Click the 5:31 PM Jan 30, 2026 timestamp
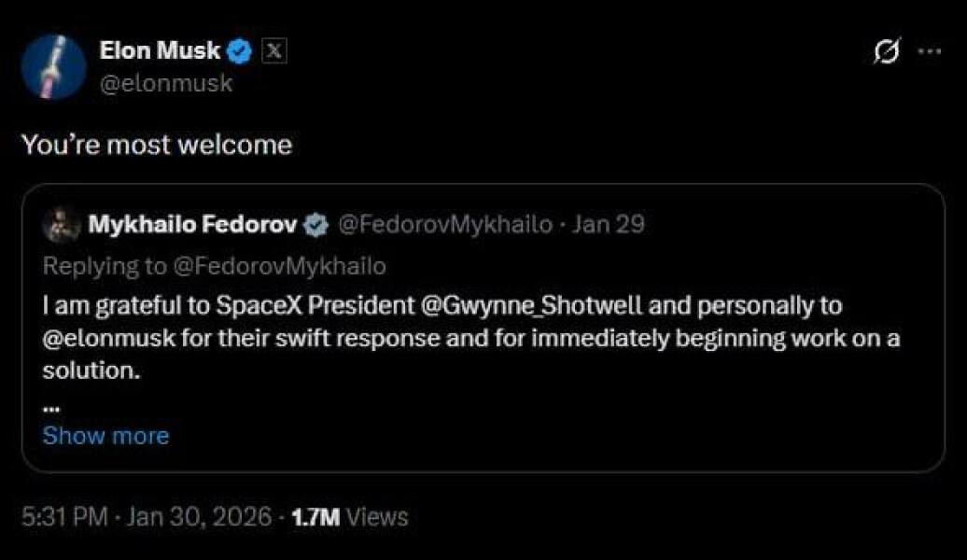Viewport: 967px width, 560px height. point(147,516)
